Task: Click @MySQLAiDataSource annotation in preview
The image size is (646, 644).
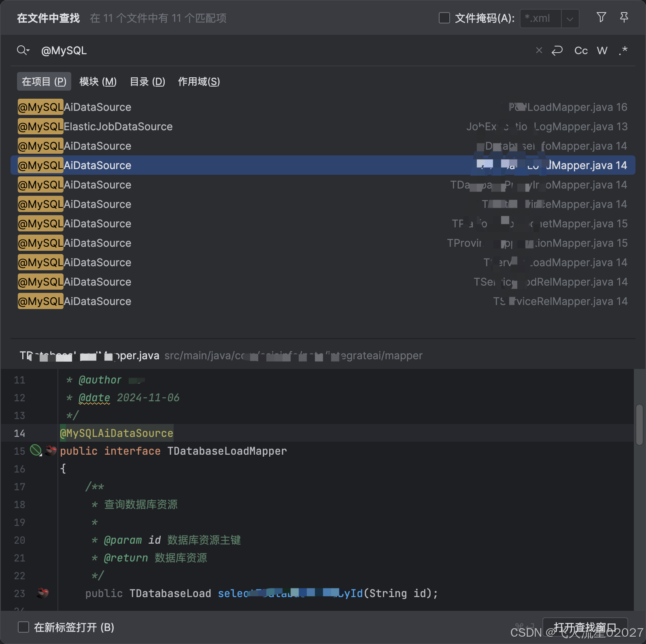Action: pos(117,433)
